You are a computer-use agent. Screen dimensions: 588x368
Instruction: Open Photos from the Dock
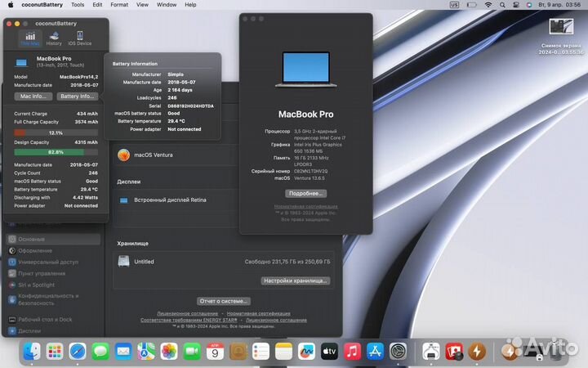[169, 352]
